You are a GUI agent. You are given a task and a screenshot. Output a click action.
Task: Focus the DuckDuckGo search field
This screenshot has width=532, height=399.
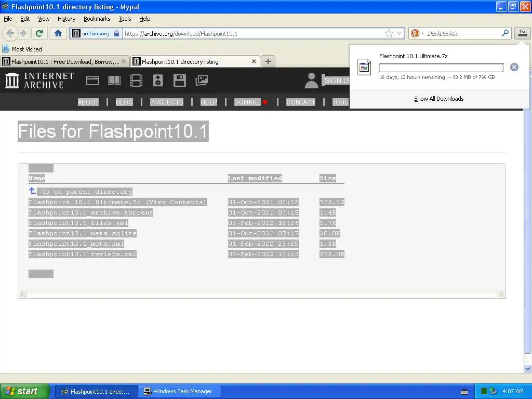[x=462, y=33]
